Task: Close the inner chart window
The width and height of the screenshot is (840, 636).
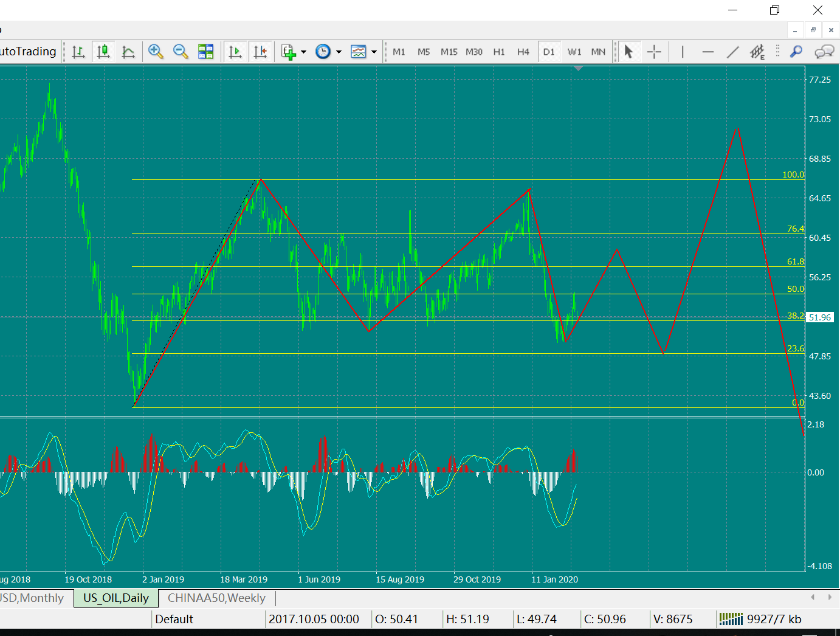Action: [831, 30]
